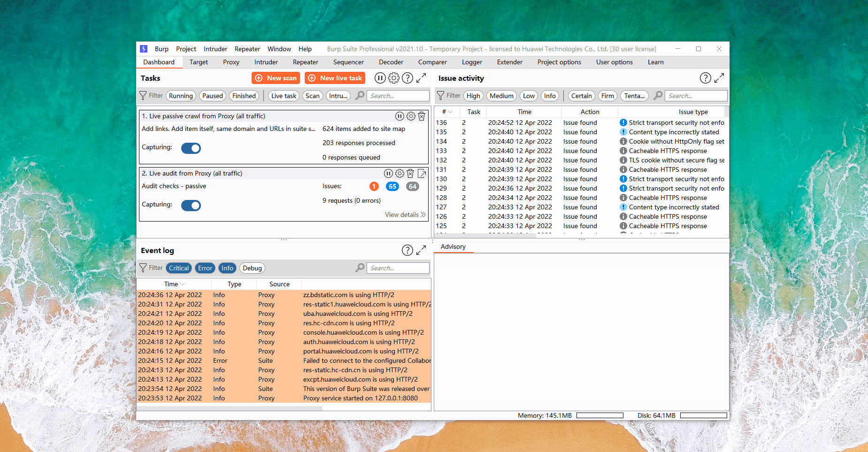Open View details for Live audit
Screen dimensions: 868x452
coord(405,215)
